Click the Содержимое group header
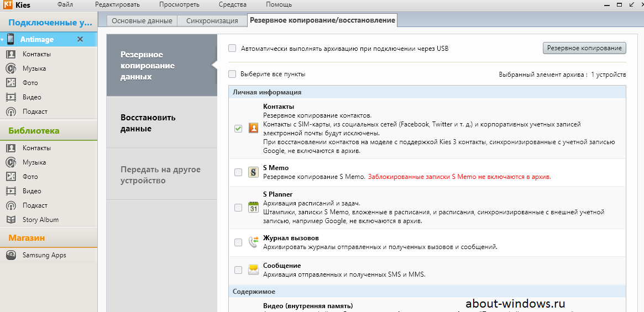The image size is (644, 312). 427,292
